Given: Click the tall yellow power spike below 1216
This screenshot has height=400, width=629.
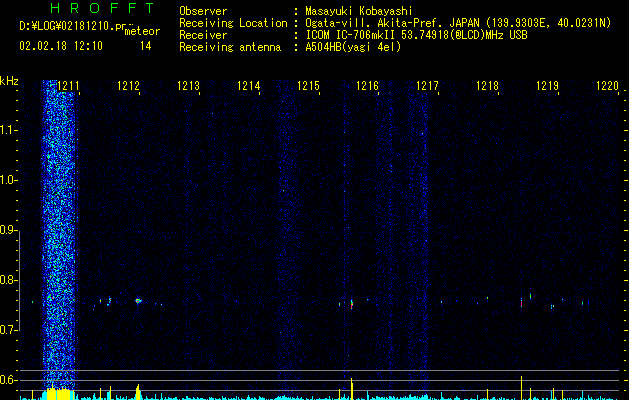Looking at the screenshot, I should pyautogui.click(x=351, y=388).
